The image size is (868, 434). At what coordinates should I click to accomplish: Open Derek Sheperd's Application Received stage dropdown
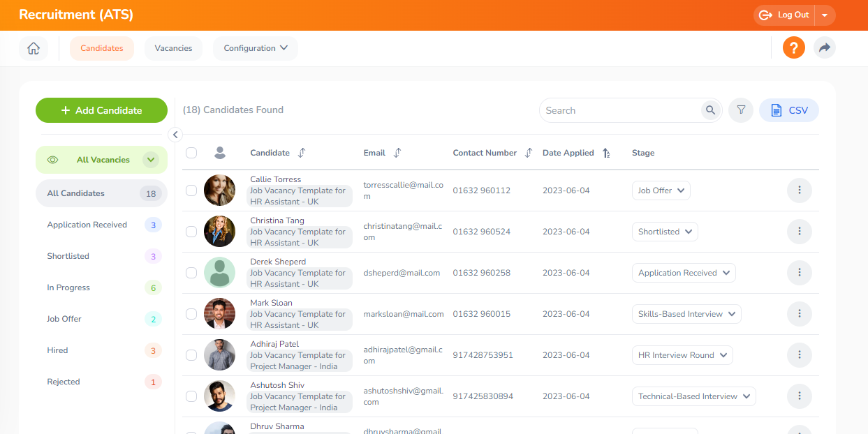(x=683, y=273)
